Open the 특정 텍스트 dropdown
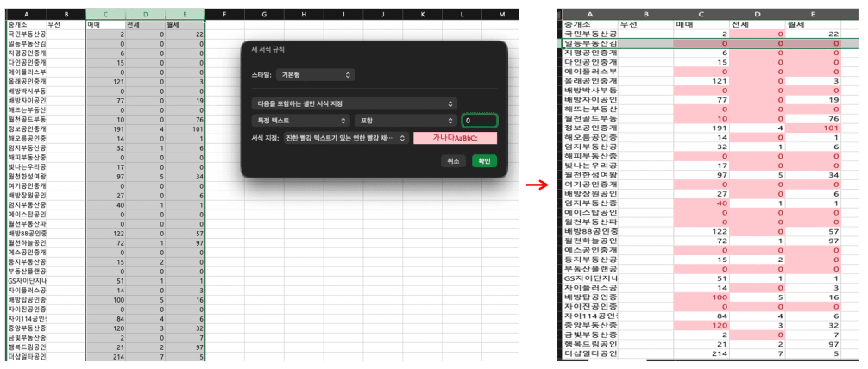Viewport: 868px width, 369px height. 300,120
